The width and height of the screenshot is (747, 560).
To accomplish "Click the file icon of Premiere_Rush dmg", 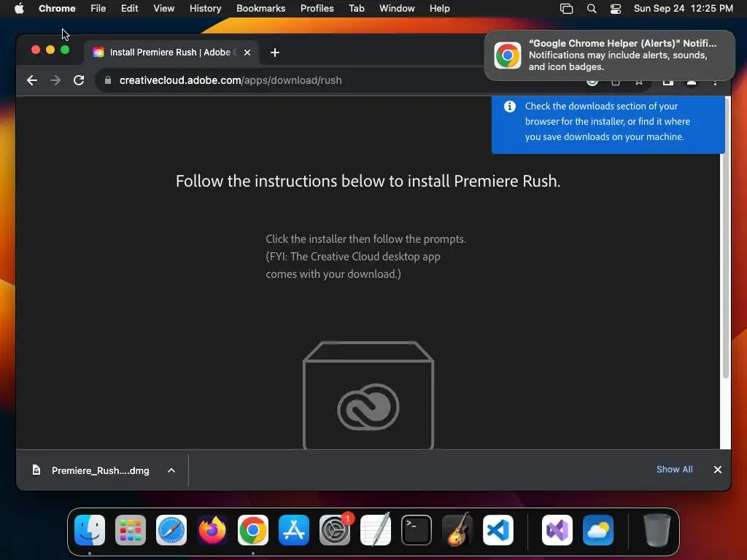I will tap(36, 470).
